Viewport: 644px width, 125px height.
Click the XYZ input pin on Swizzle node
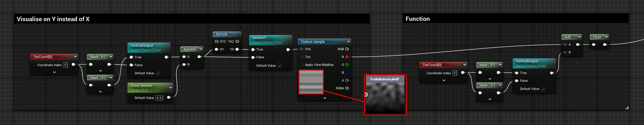216,41
